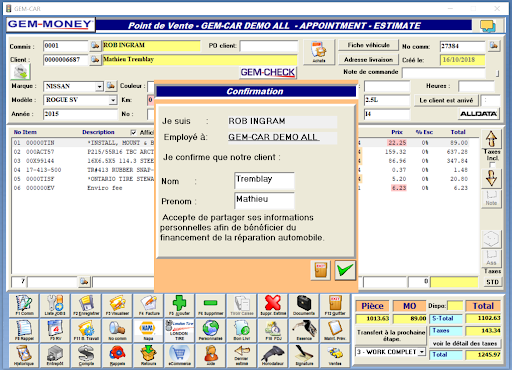Click F3 Visualiser icon
Screen dimensions: 512x370
[x=117, y=305]
